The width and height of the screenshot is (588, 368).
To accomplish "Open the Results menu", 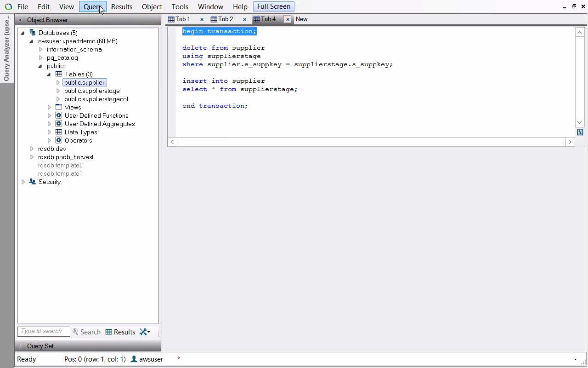I will (x=122, y=7).
